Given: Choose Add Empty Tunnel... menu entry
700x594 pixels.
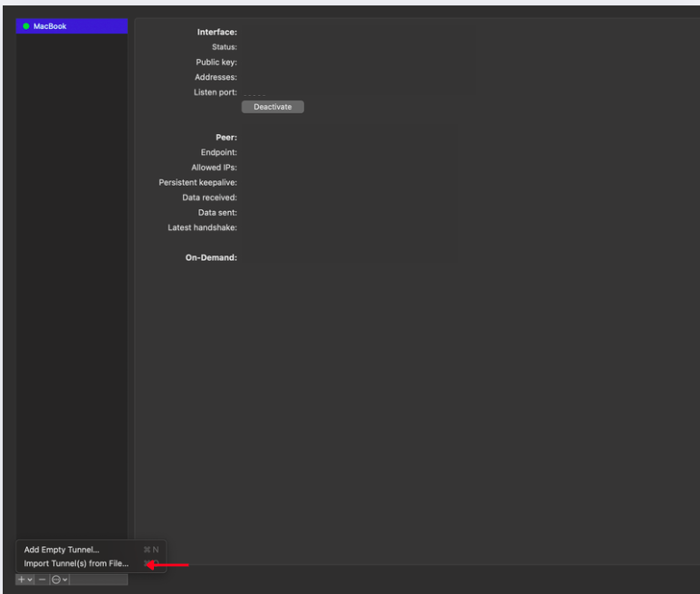Looking at the screenshot, I should (62, 550).
